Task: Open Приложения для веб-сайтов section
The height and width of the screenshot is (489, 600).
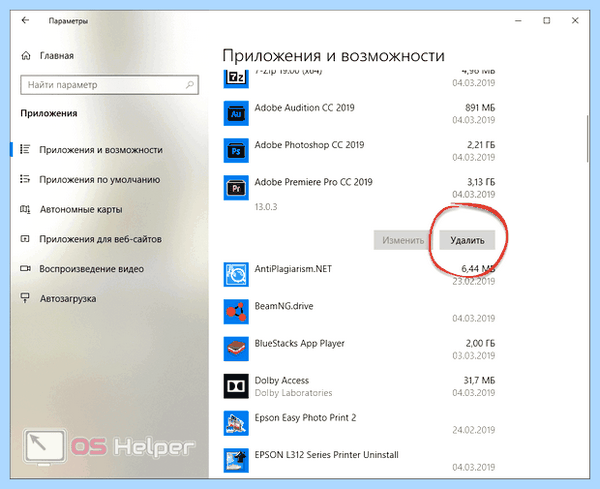Action: 91,239
